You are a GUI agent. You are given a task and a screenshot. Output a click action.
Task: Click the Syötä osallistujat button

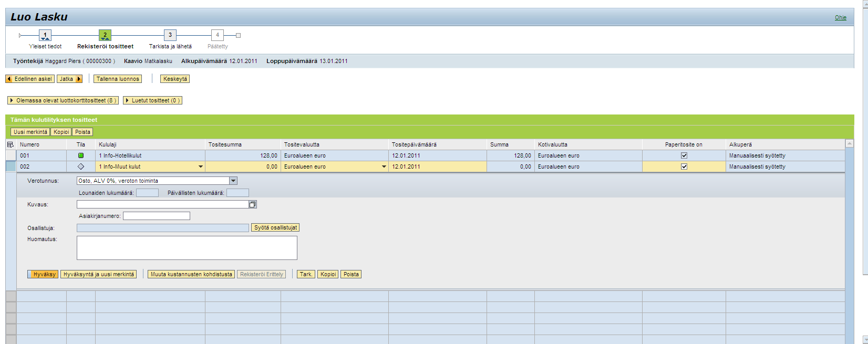coord(275,227)
